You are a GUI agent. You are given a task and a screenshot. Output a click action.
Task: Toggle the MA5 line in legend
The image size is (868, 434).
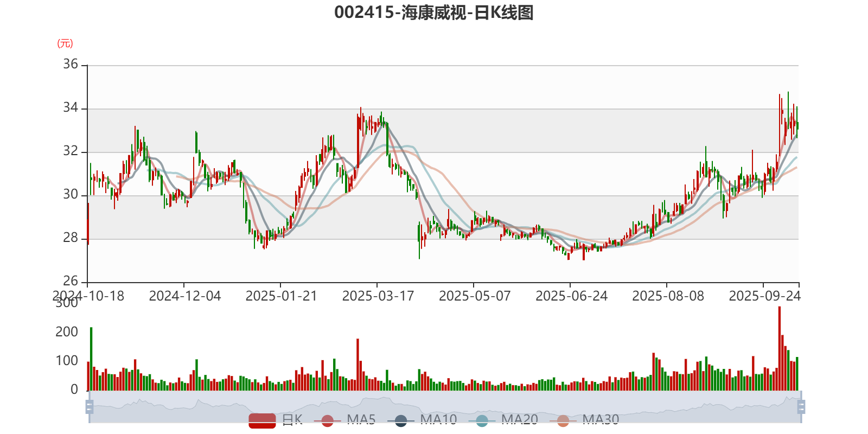[344, 420]
